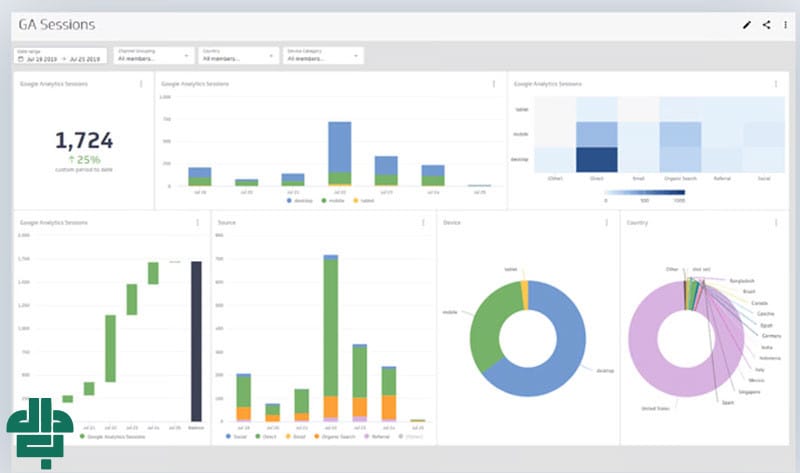Click the Organic Search column label in heatmap
Viewport: 800px width, 473px height.
point(680,179)
